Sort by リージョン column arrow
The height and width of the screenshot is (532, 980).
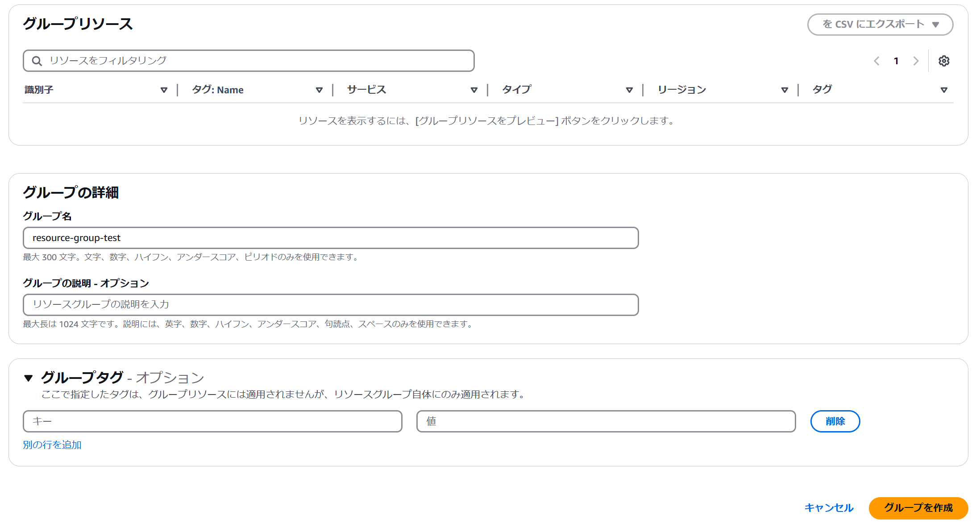785,90
